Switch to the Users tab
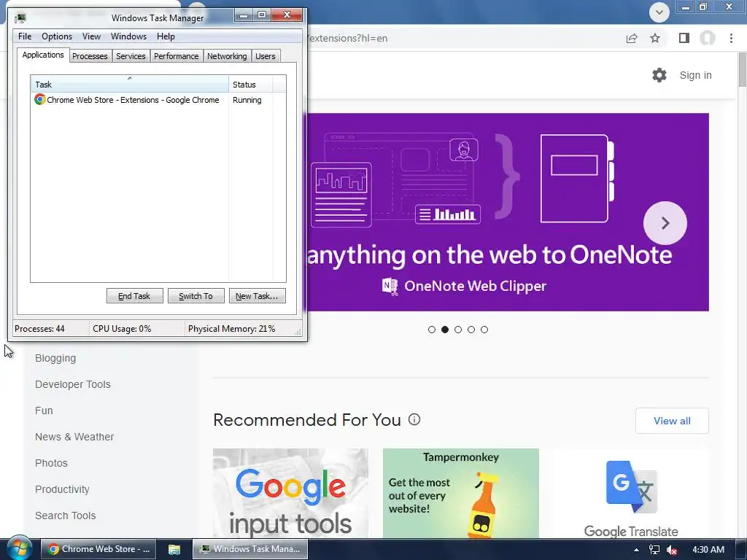The image size is (747, 560). (266, 56)
